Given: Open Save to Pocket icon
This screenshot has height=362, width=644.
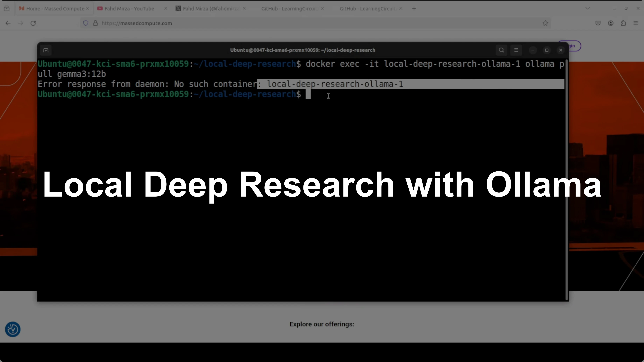Looking at the screenshot, I should tap(598, 23).
